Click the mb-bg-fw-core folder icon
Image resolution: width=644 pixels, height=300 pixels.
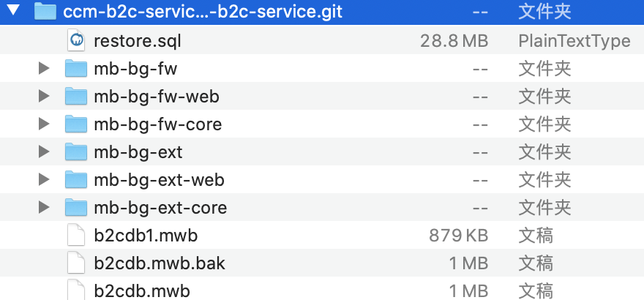[x=76, y=124]
